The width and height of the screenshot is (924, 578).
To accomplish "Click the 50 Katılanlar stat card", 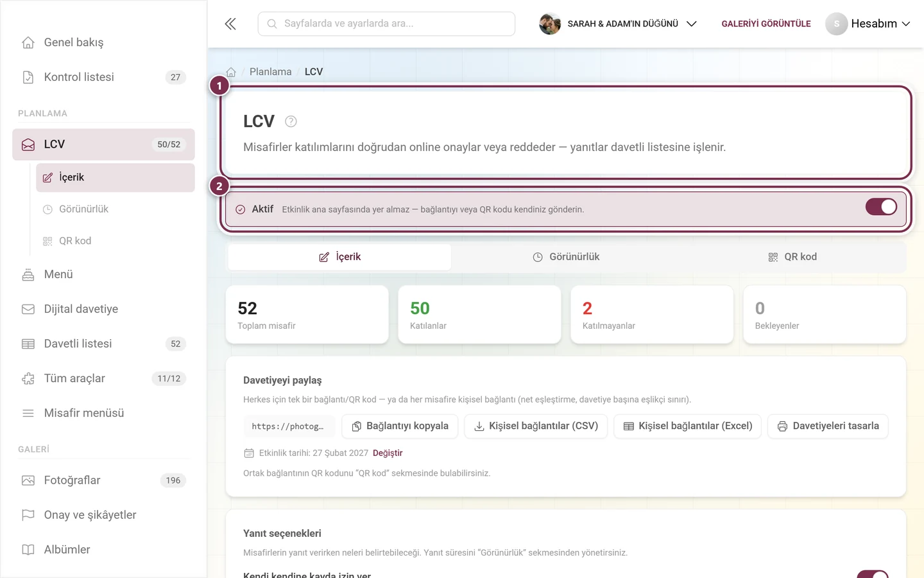I will pos(479,315).
